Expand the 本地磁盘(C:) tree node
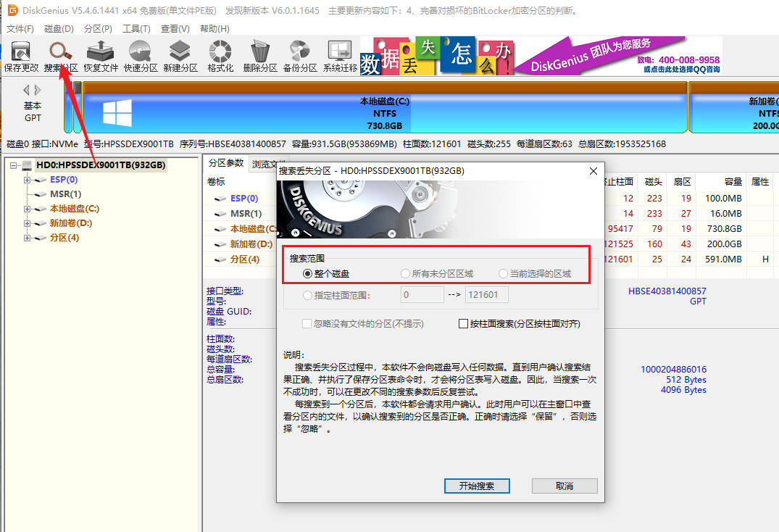Viewport: 779px width, 532px height. click(28, 209)
